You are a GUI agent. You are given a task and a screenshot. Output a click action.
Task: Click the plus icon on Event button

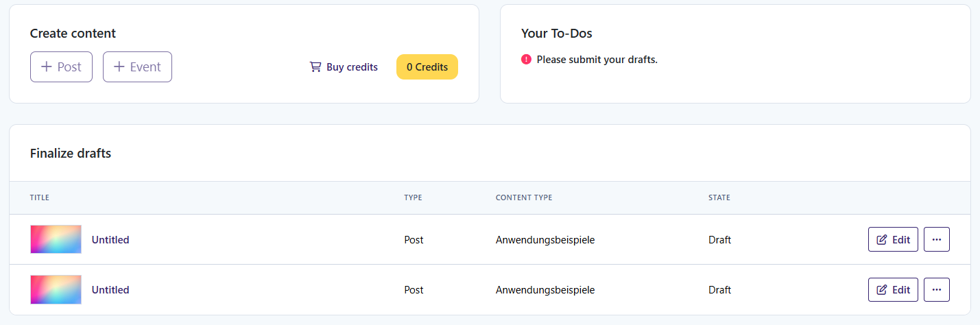(119, 67)
